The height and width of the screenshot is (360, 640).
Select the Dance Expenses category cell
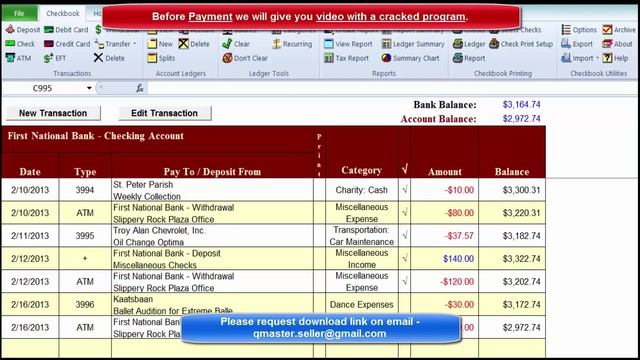(362, 304)
